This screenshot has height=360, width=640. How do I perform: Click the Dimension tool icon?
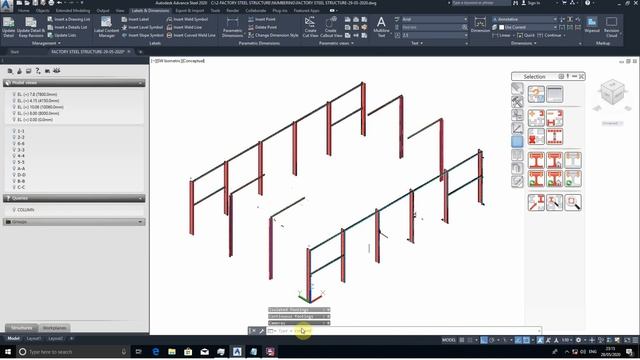[480, 25]
